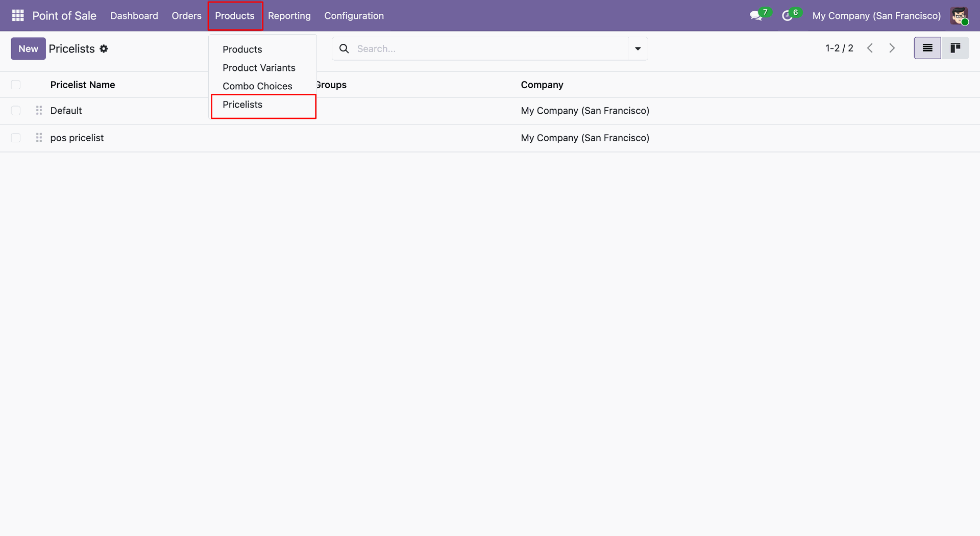Toggle the select-all header checkbox

[x=16, y=85]
